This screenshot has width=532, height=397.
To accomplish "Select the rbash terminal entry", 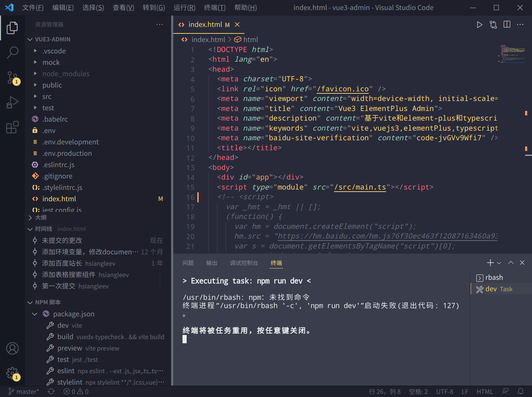I will (x=501, y=278).
